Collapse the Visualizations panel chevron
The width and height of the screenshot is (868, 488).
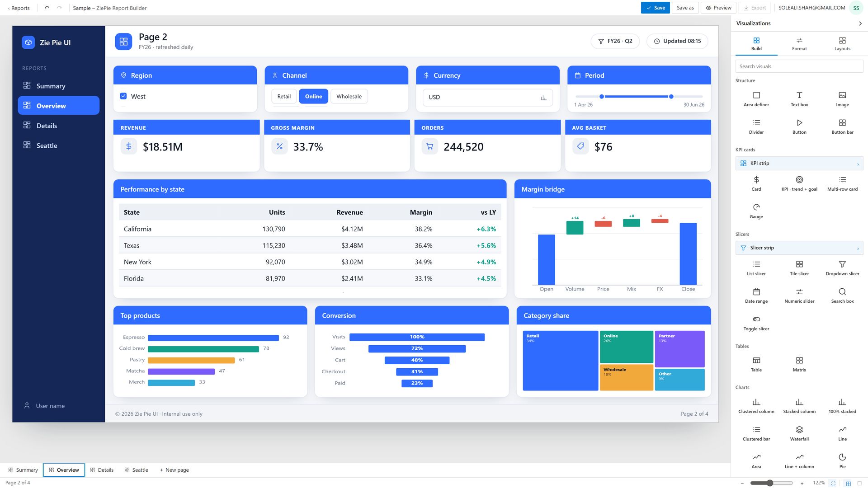[x=860, y=23]
